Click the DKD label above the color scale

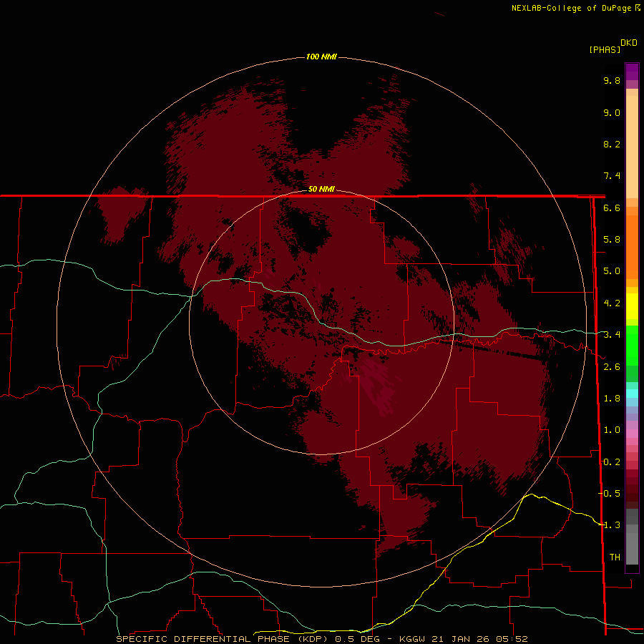629,43
